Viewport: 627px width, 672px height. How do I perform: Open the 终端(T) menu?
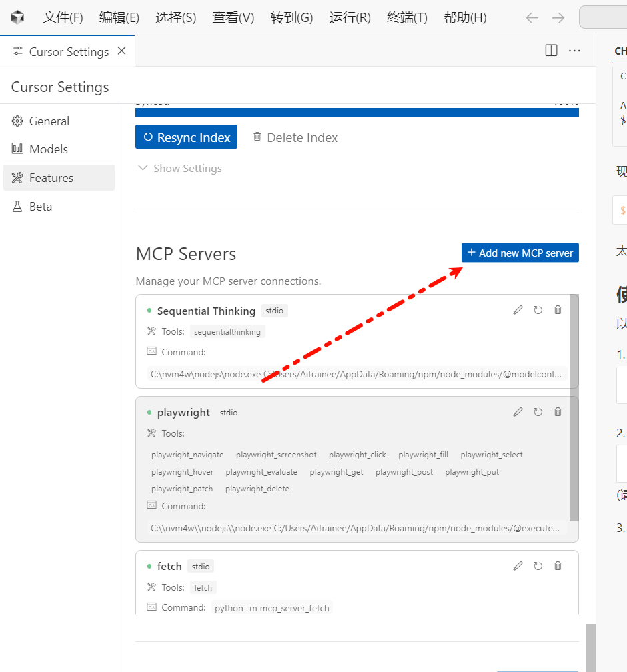(407, 18)
